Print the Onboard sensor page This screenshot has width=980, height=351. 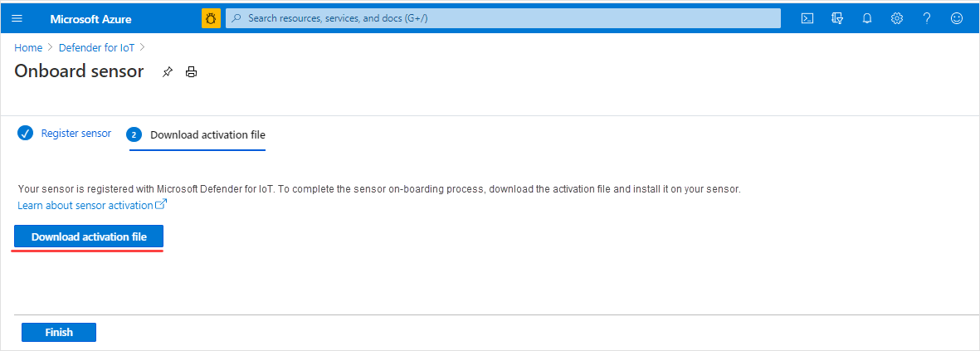[x=191, y=72]
